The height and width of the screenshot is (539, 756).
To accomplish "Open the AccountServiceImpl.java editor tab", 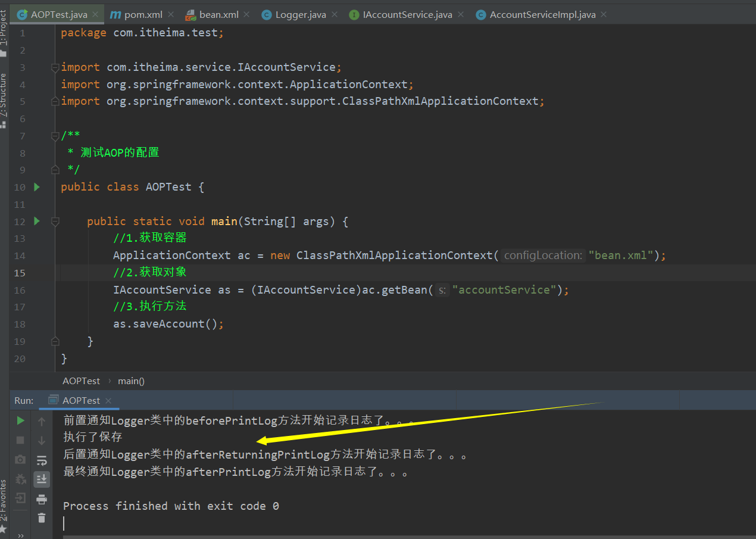I will pos(542,15).
